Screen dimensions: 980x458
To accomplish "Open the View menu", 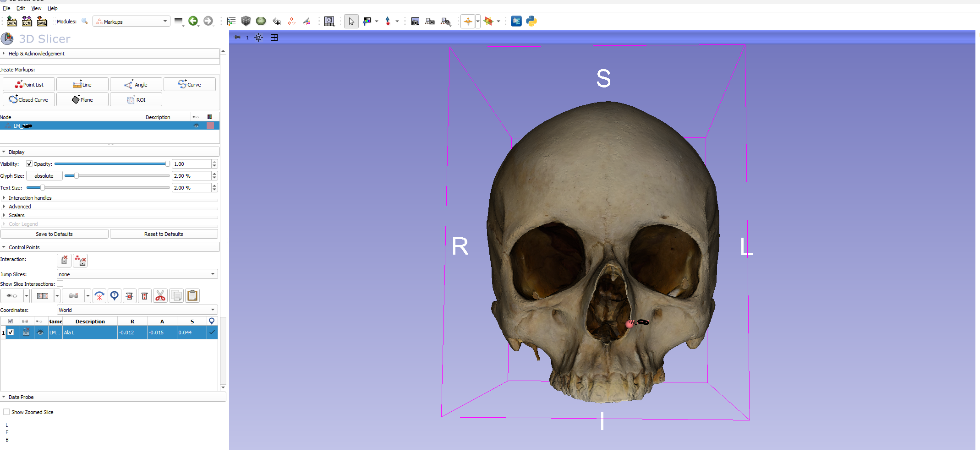I will (36, 8).
